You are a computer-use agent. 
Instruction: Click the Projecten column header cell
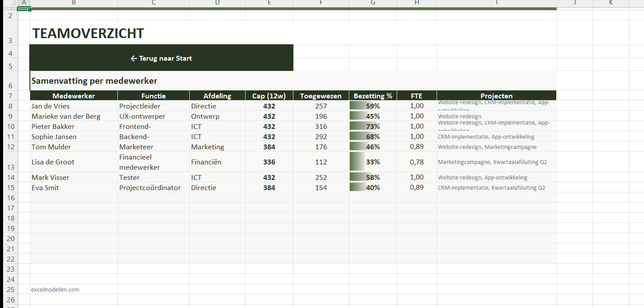[496, 96]
